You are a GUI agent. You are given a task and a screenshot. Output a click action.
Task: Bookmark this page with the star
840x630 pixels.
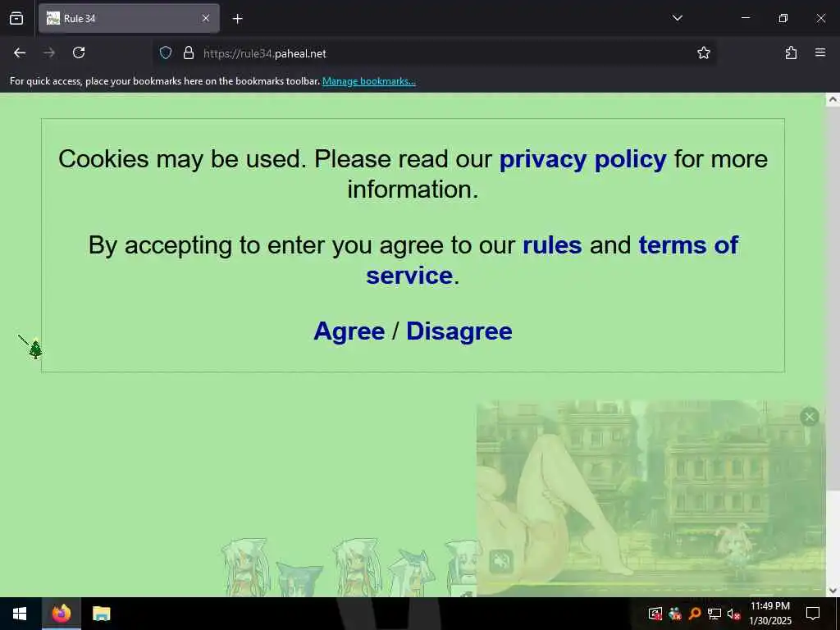tap(703, 52)
